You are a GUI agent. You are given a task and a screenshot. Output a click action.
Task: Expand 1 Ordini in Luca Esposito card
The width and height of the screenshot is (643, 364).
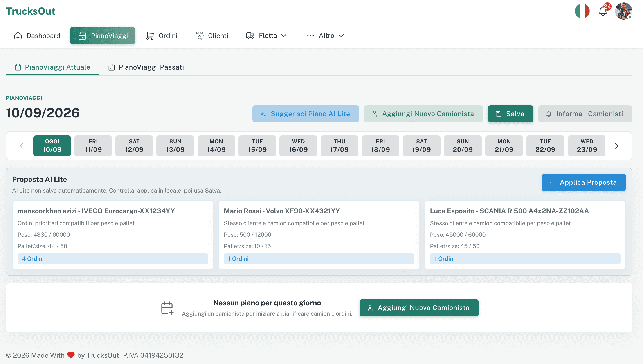point(525,258)
